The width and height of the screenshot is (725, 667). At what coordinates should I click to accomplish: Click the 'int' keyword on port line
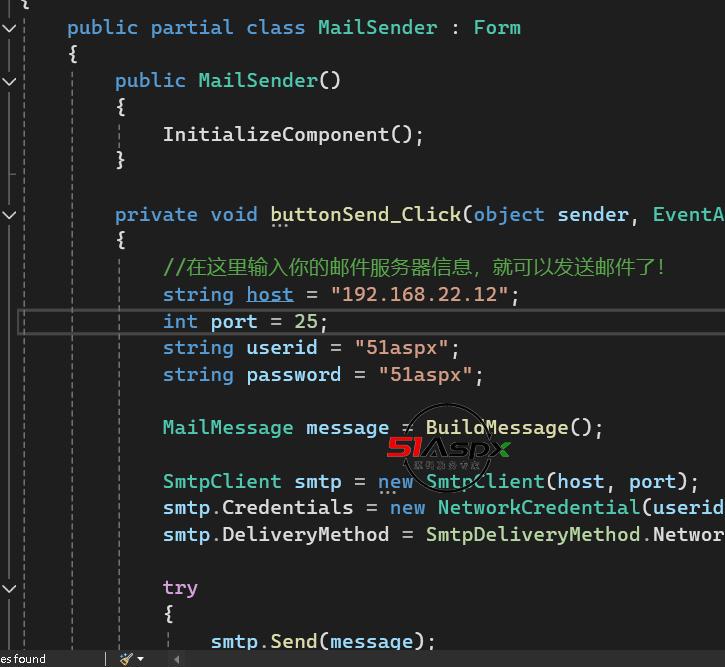(180, 322)
